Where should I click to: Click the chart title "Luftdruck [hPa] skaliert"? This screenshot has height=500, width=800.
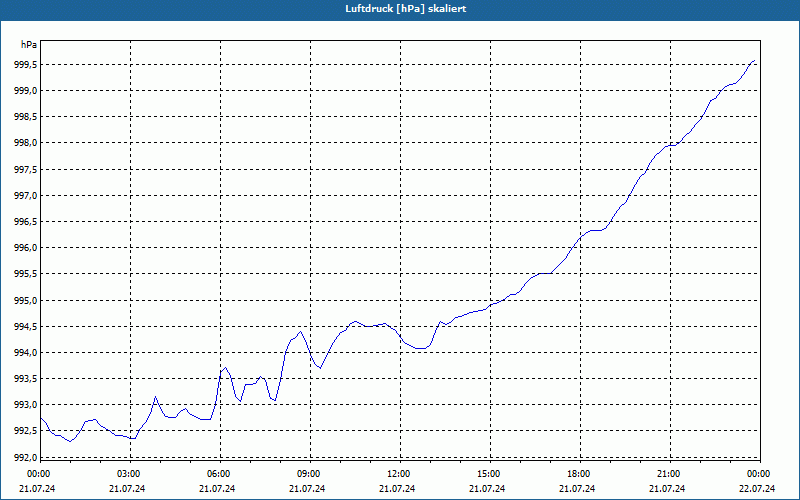click(x=406, y=9)
